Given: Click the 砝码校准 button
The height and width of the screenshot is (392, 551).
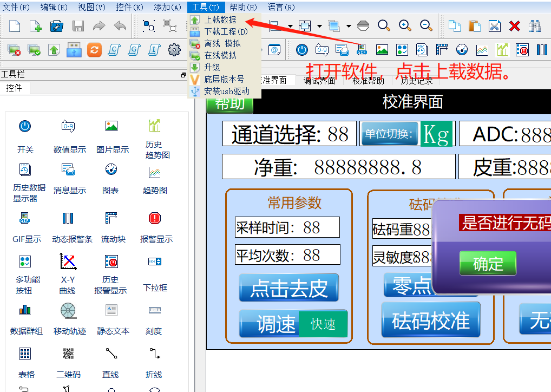Looking at the screenshot, I should (431, 320).
